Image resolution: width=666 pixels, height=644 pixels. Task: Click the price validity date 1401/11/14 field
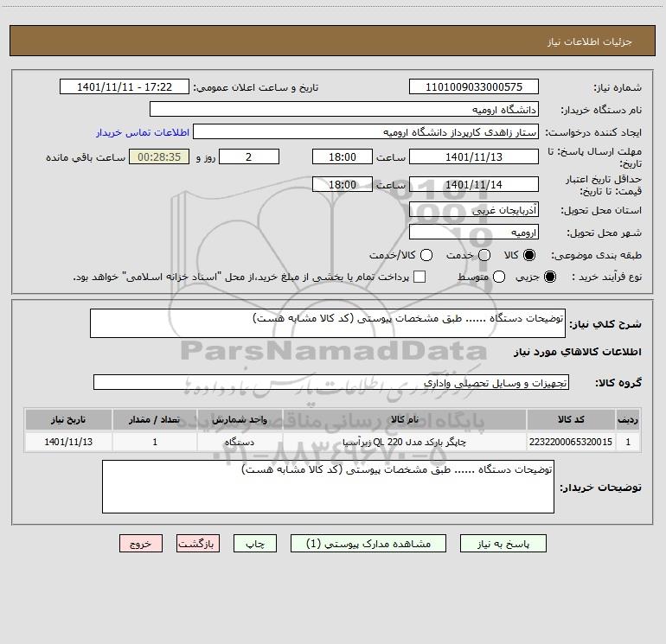pos(474,184)
